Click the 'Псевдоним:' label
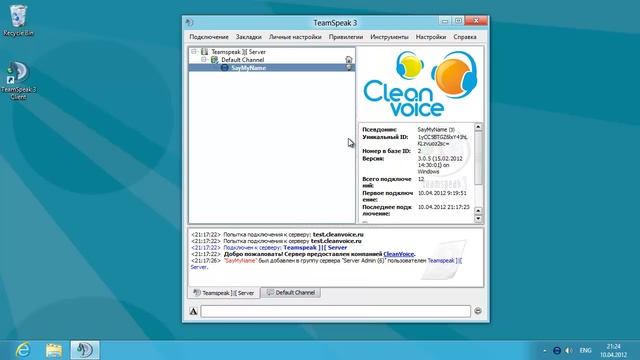Screen dimensions: 640x360 click(x=379, y=129)
